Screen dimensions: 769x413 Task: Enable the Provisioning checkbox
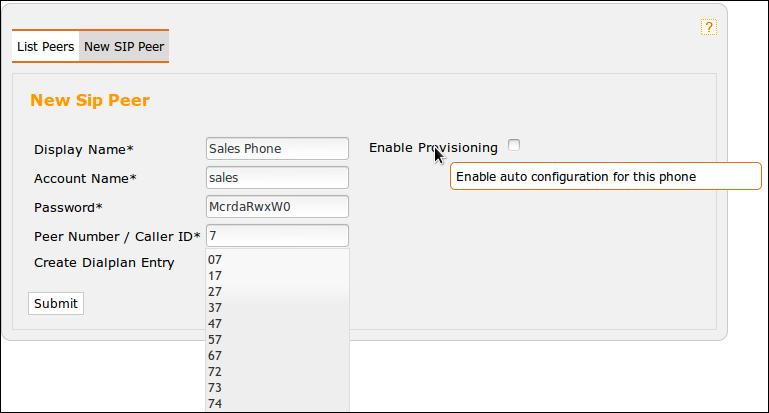click(514, 146)
